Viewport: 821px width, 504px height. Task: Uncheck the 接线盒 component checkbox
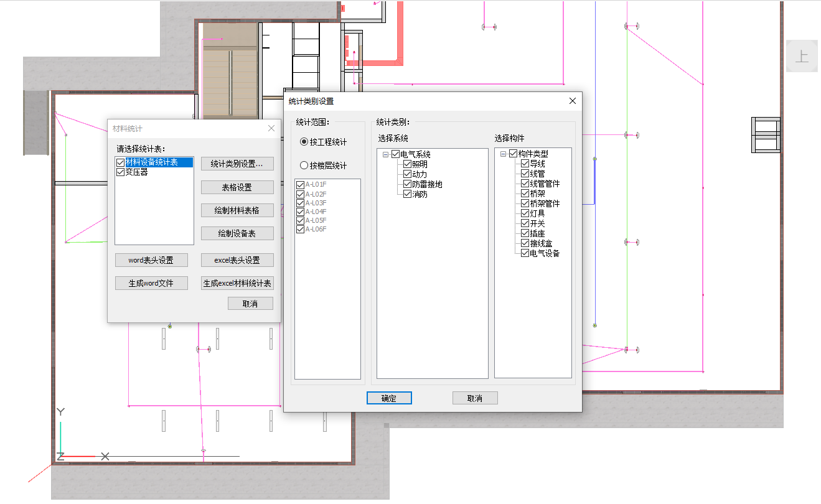pyautogui.click(x=525, y=243)
